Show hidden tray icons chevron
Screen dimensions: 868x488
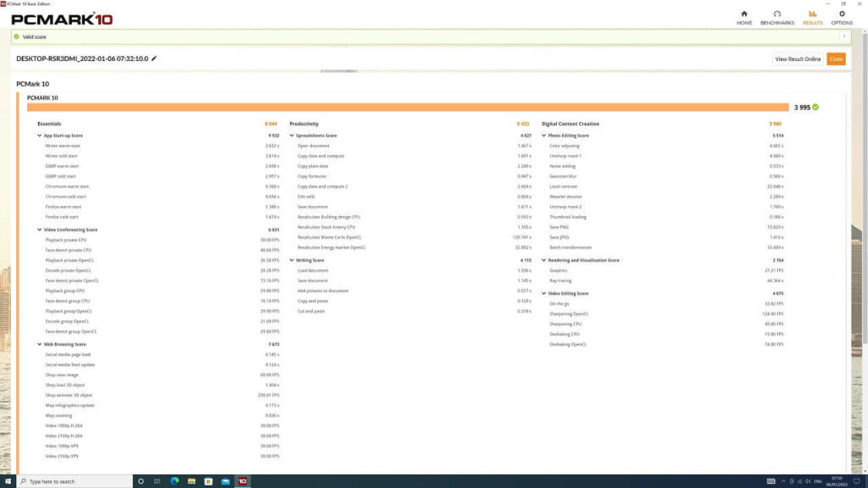click(783, 481)
